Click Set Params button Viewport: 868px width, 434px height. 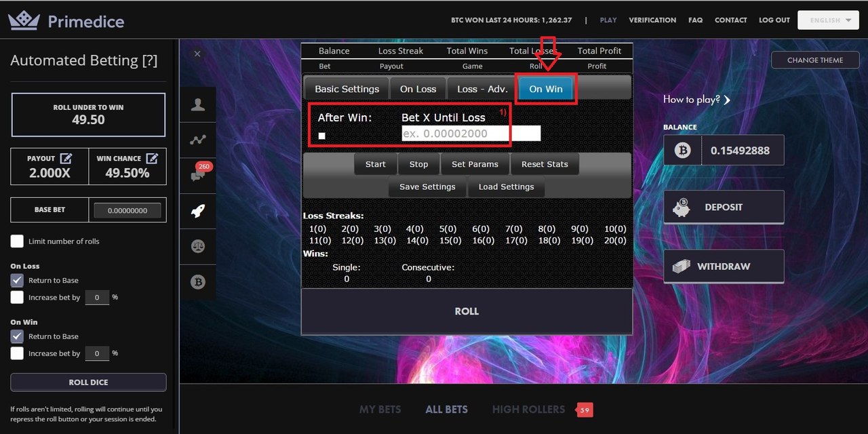click(475, 164)
